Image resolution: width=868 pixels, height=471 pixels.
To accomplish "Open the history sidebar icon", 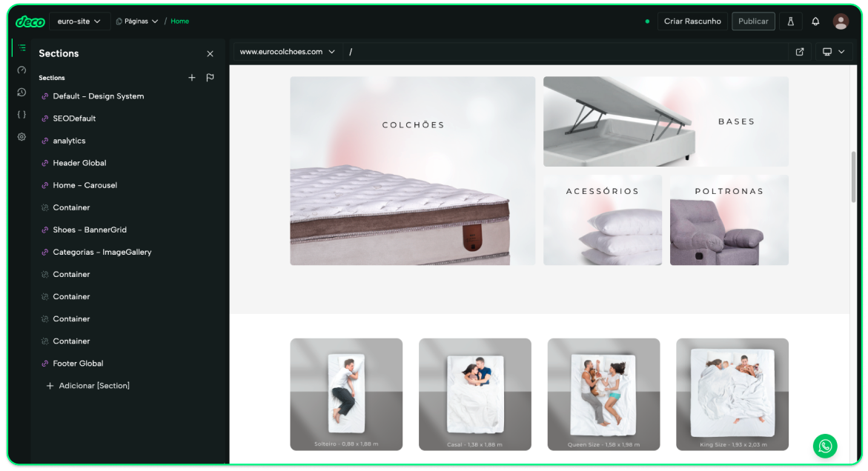I will (21, 93).
